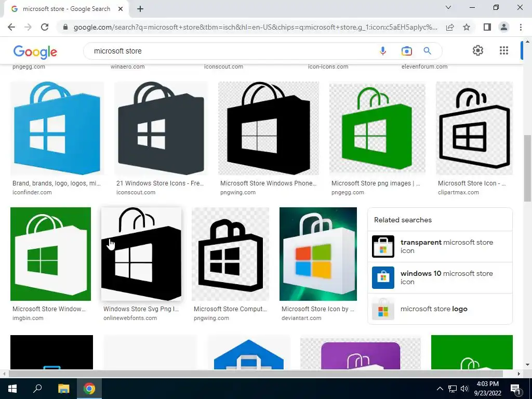Open colorful deviantart Microsoft Store icon image
The width and height of the screenshot is (532, 399).
[x=318, y=254]
